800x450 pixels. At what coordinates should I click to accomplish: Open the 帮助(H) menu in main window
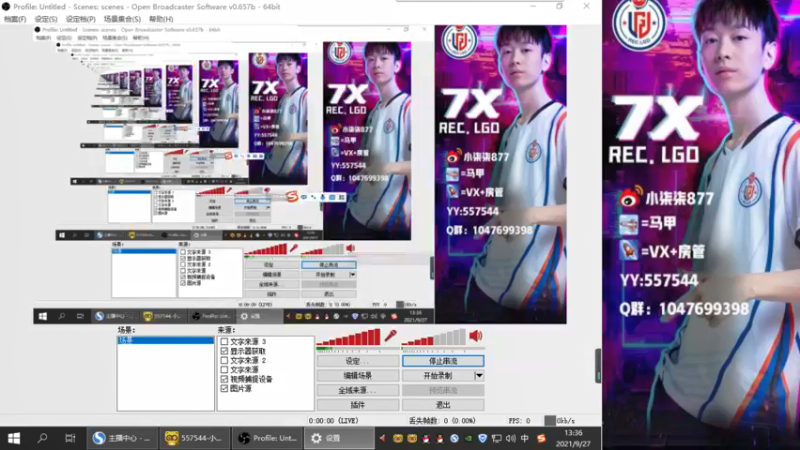[x=161, y=19]
